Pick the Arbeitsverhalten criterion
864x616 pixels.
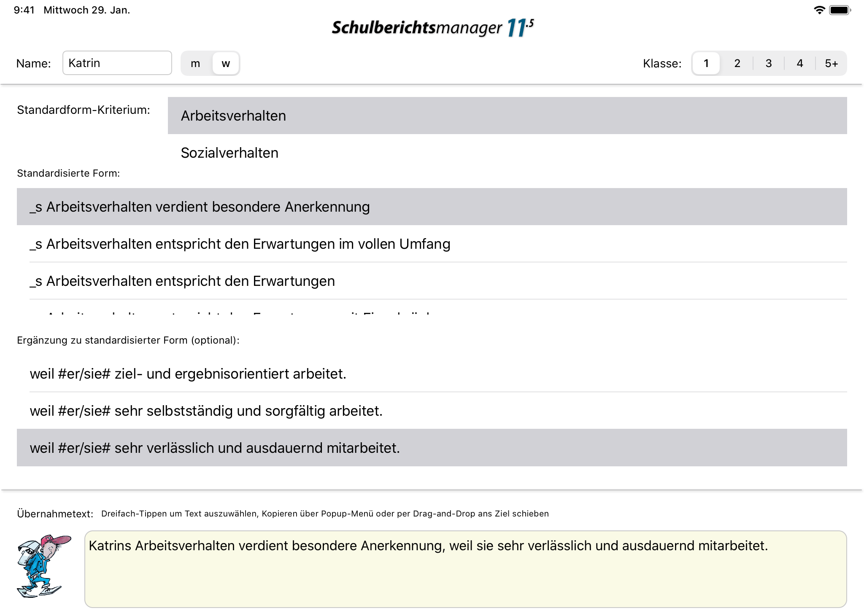pos(507,116)
